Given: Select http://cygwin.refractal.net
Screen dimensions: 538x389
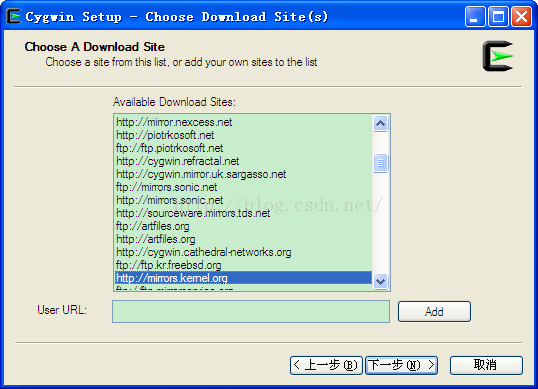Looking at the screenshot, I should [244, 161].
